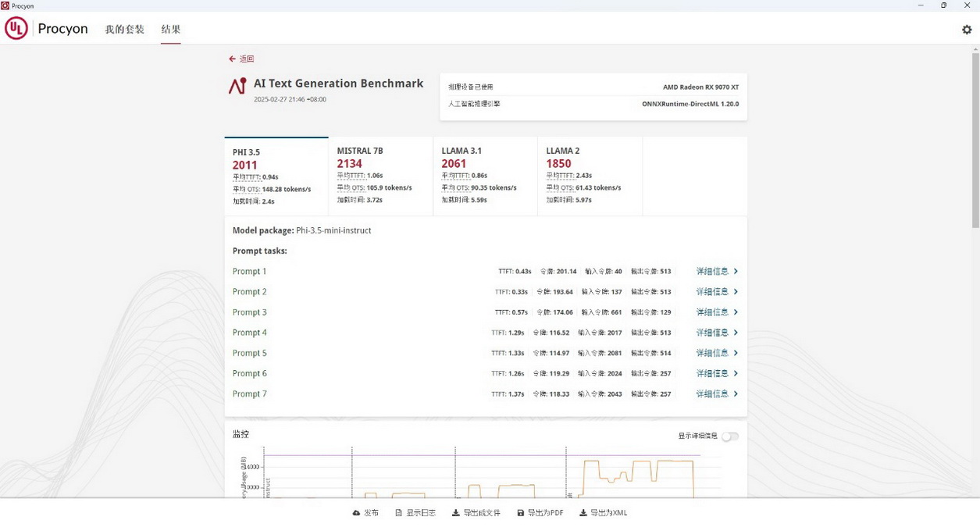Expand Prompt 7 详细信息 chevron
Viewport: 980px width, 527px height.
tap(736, 394)
